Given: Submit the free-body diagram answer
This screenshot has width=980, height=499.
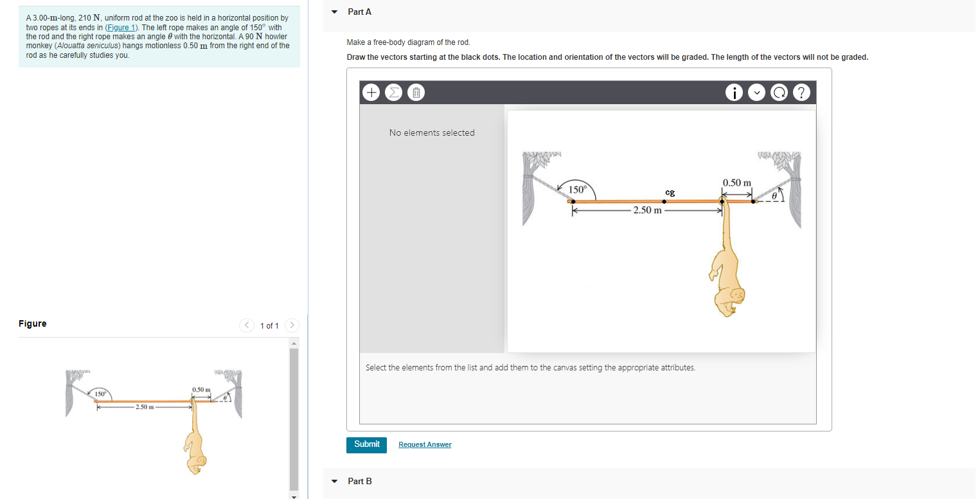Looking at the screenshot, I should (366, 444).
